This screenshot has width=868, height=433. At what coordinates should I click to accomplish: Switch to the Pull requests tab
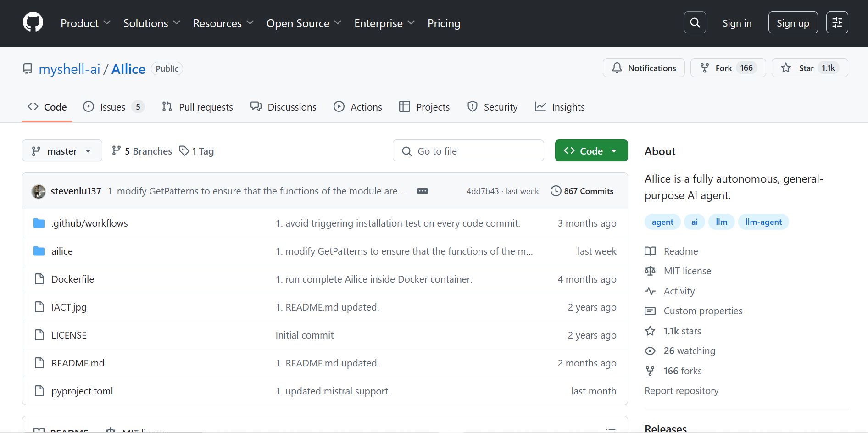pos(197,107)
